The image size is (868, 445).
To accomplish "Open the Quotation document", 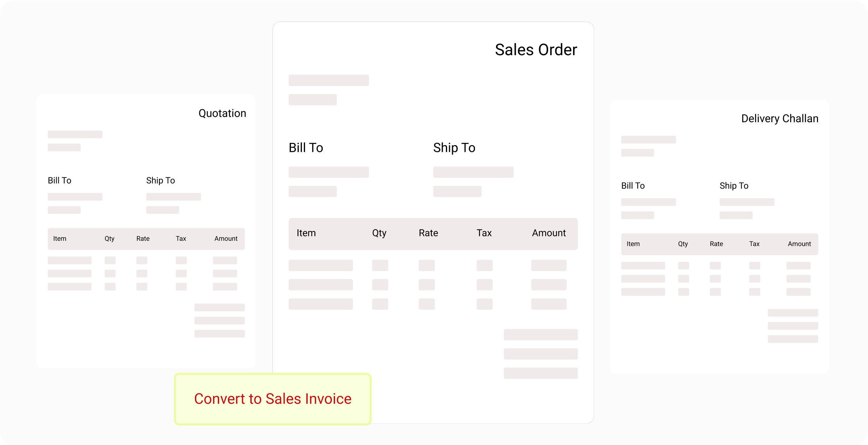I will (222, 113).
